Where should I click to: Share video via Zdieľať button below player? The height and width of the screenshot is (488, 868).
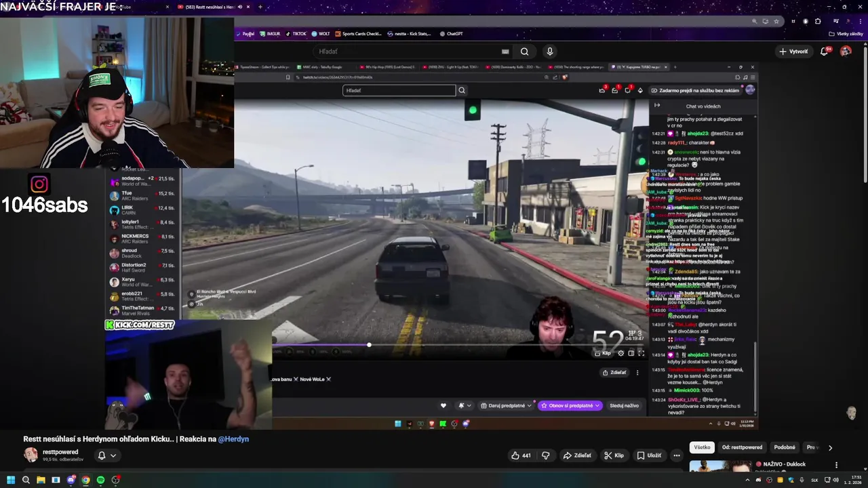577,455
